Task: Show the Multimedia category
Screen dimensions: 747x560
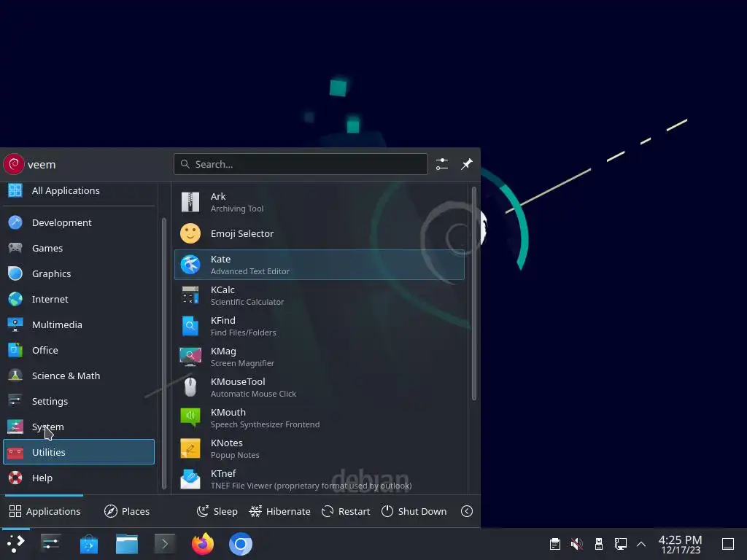Action: (79, 324)
